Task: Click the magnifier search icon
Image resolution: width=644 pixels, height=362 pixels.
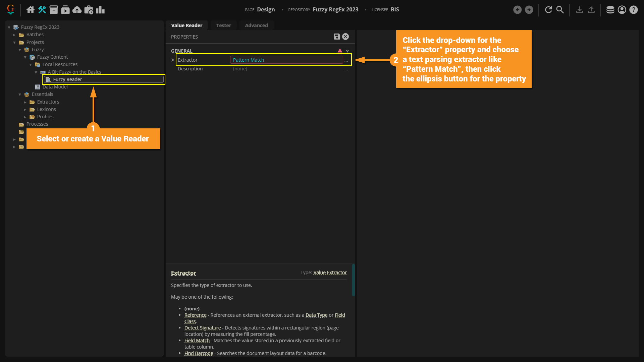Action: click(560, 10)
